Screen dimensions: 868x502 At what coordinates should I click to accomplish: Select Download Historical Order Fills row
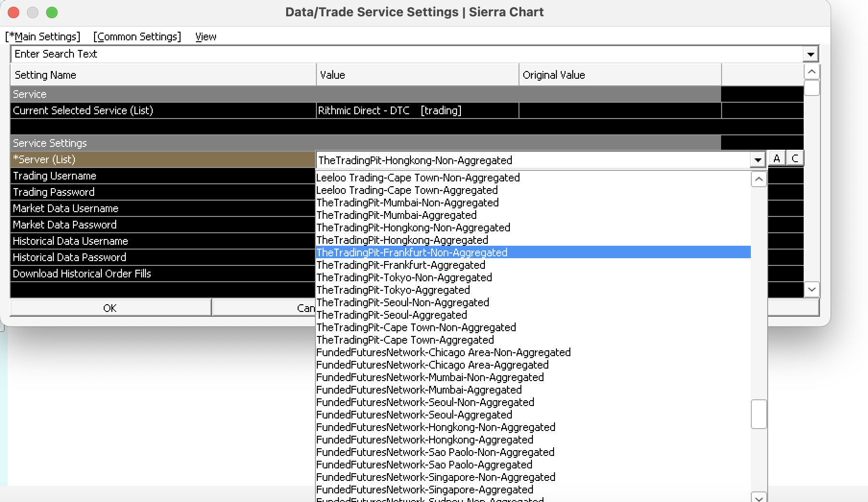point(163,274)
